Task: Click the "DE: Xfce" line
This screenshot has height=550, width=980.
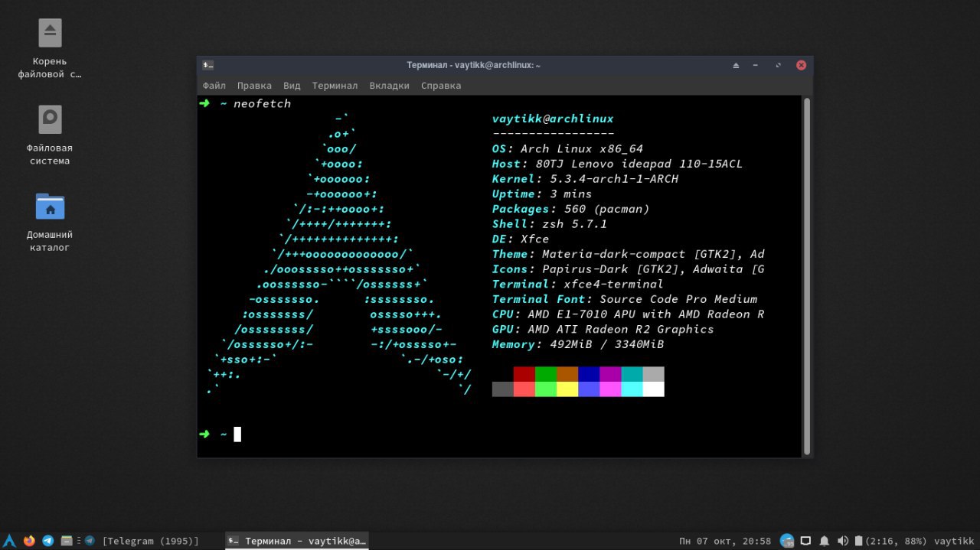Action: [x=521, y=239]
